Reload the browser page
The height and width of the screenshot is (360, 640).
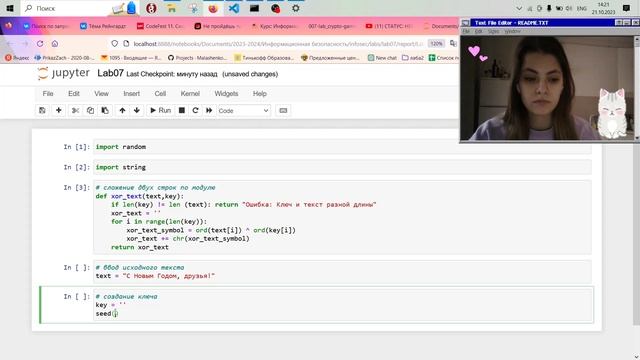(x=40, y=44)
